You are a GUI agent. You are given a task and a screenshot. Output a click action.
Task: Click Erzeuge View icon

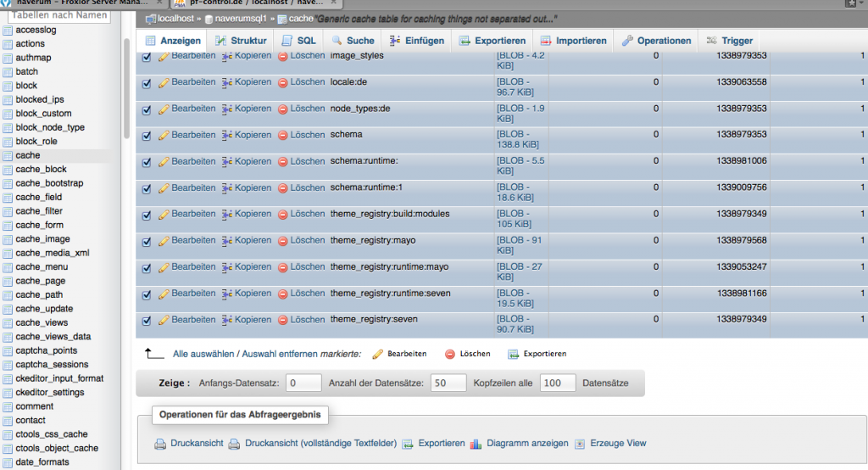580,444
